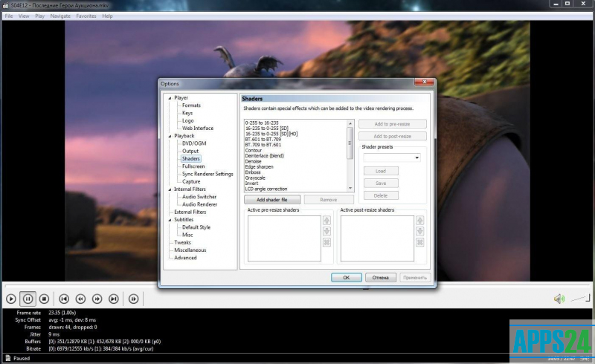The image size is (595, 364).
Task: Click the shader list's scroll-up arrow
Action: tap(350, 123)
